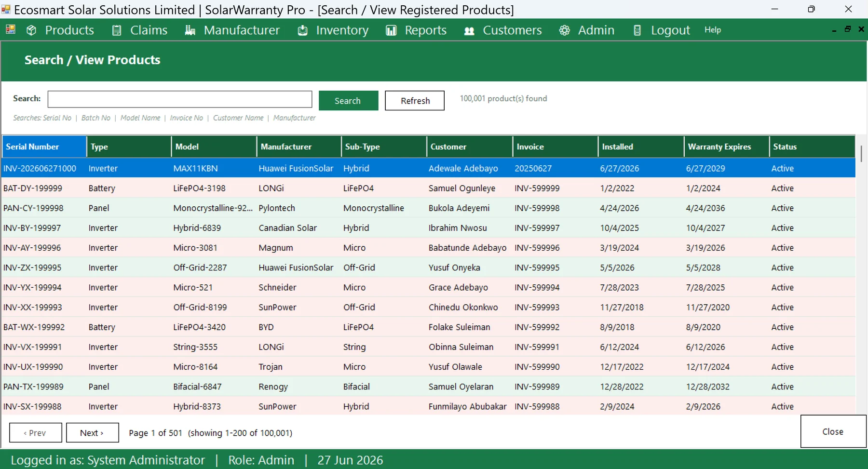The width and height of the screenshot is (868, 469).
Task: Sort by Invoice column header
Action: pos(556,147)
